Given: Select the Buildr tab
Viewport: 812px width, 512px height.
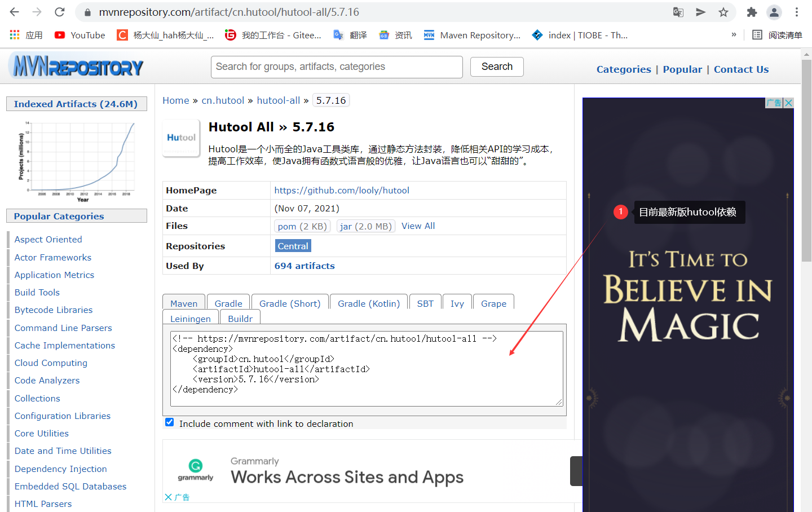Looking at the screenshot, I should tap(240, 318).
